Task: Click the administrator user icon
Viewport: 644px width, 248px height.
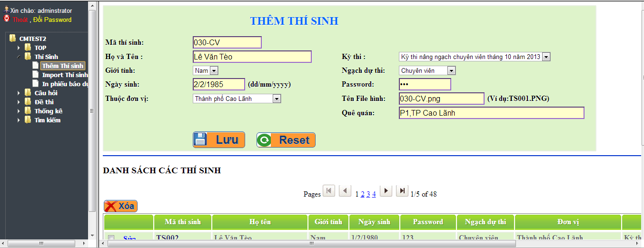Action: click(x=7, y=10)
